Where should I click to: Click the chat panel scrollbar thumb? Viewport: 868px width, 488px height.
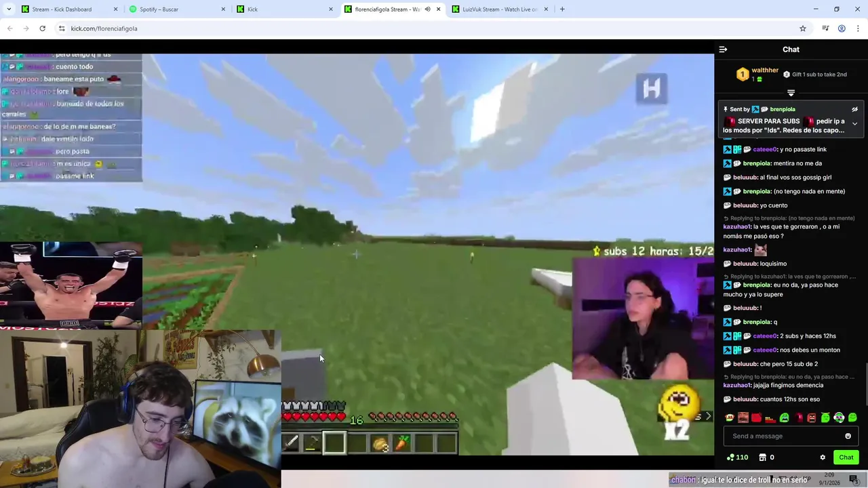(x=865, y=385)
